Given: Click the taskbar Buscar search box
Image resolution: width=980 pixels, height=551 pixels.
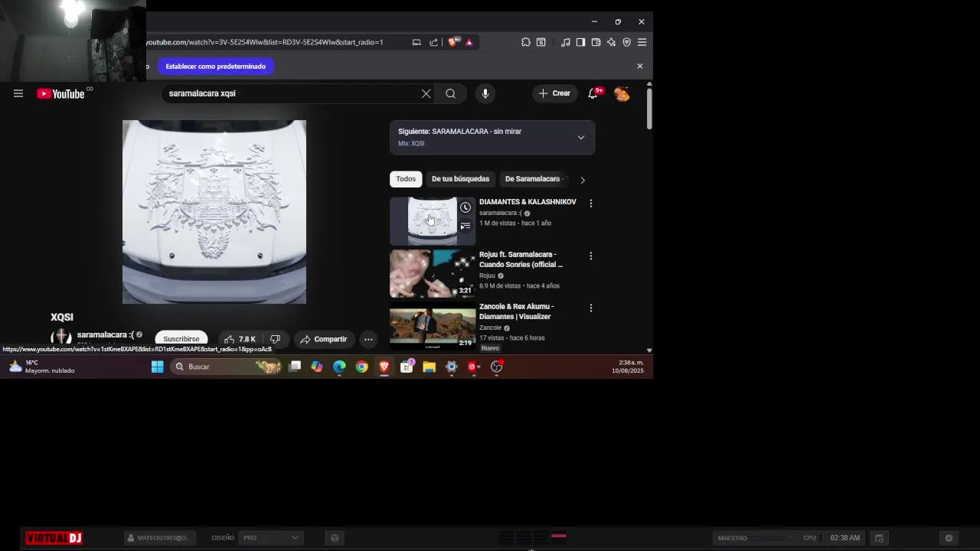Looking at the screenshot, I should pos(227,367).
